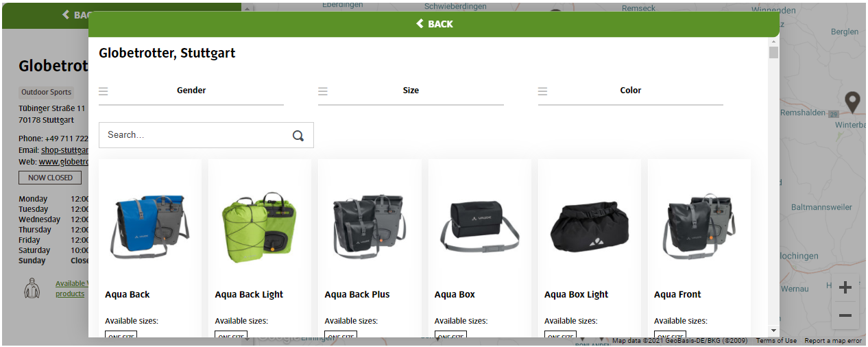Click the modal scrollbar up arrow
Image resolution: width=868 pixels, height=347 pixels.
[773, 42]
